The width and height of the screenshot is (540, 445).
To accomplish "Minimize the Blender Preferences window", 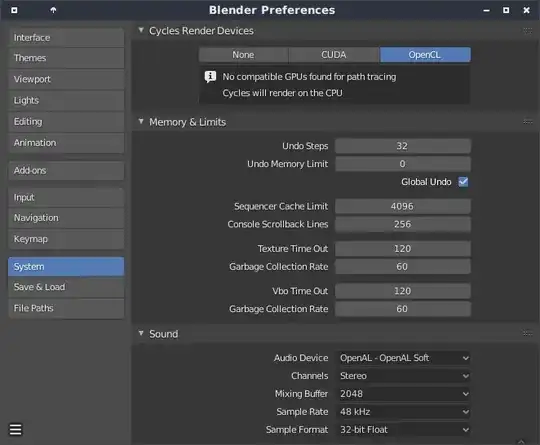I will pos(486,10).
